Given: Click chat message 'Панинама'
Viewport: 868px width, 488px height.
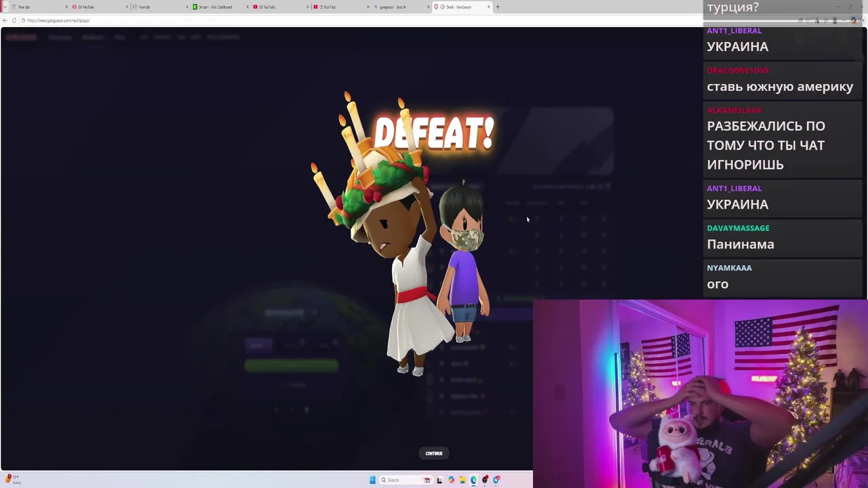Looking at the screenshot, I should 741,244.
